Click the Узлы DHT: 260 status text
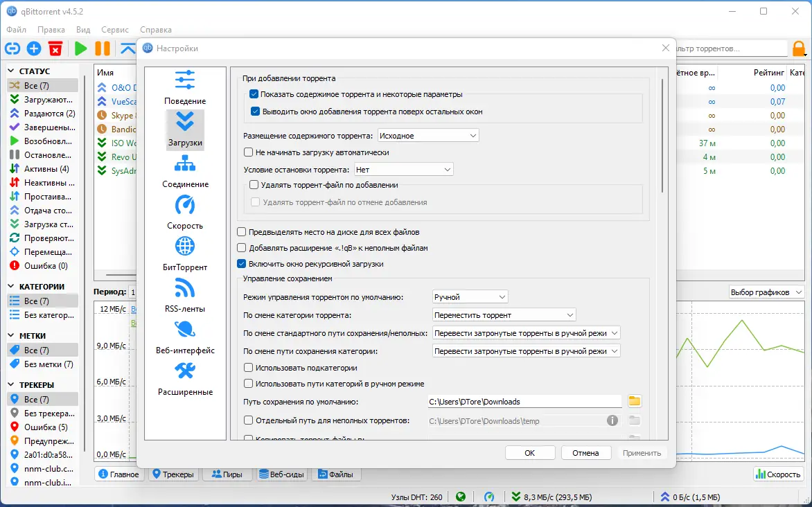The width and height of the screenshot is (812, 507). (x=417, y=497)
